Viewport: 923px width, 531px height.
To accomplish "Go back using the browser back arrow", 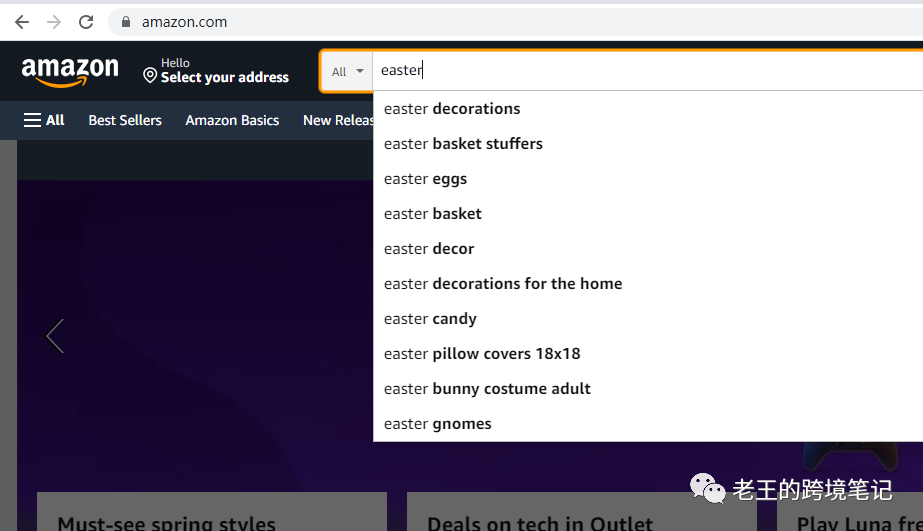I will tap(22, 22).
